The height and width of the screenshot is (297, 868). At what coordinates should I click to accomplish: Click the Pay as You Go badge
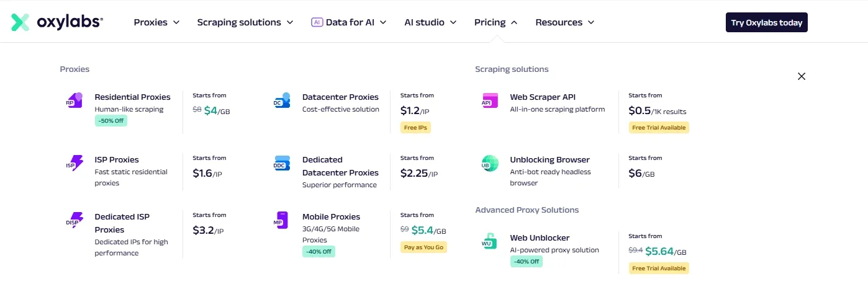tap(423, 247)
